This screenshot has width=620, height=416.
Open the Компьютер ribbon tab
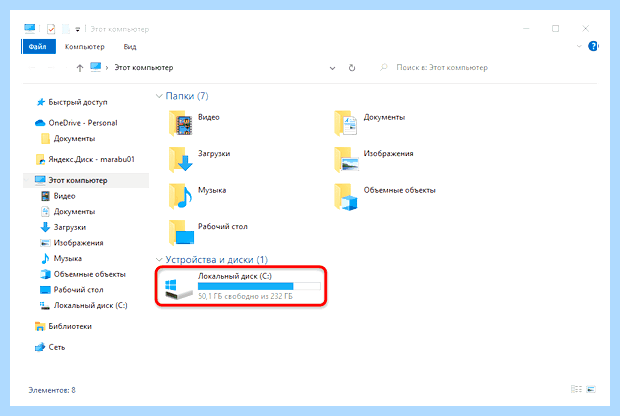tap(85, 47)
